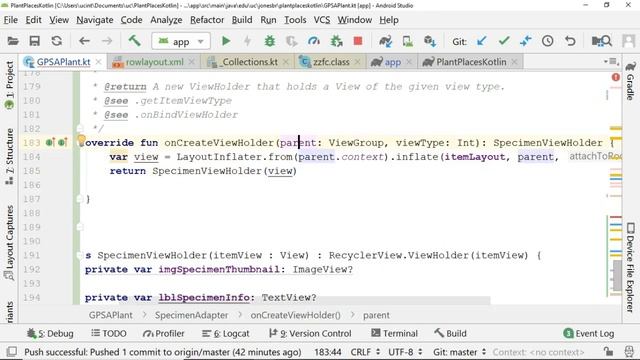Viewport: 640px width, 360px height.
Task: Click onCreateViewHolder() breadcrumb
Action: pos(296,315)
